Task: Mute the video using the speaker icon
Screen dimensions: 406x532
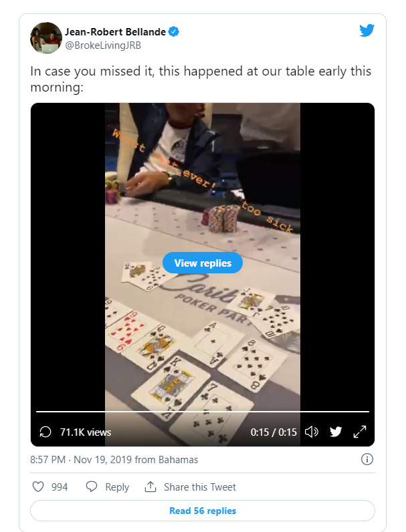Action: tap(311, 432)
